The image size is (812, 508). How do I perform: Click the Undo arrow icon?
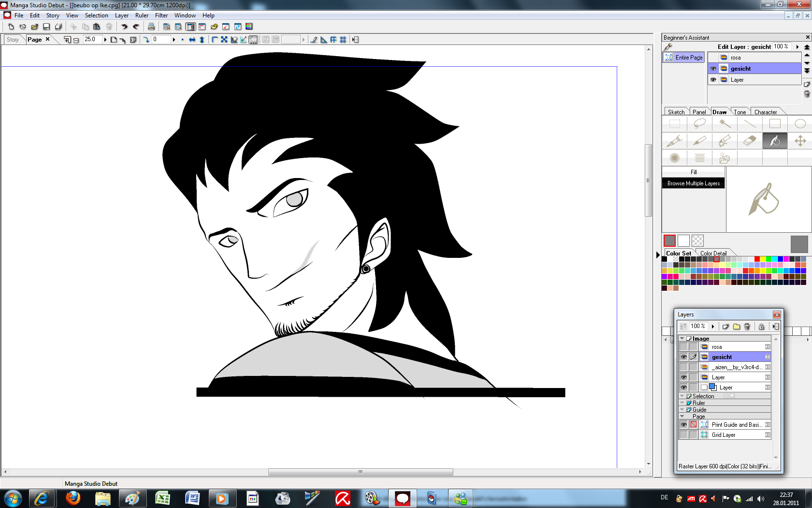124,27
